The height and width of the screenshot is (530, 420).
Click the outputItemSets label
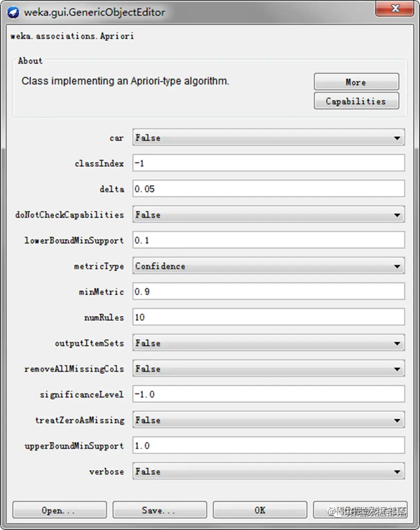(x=90, y=343)
